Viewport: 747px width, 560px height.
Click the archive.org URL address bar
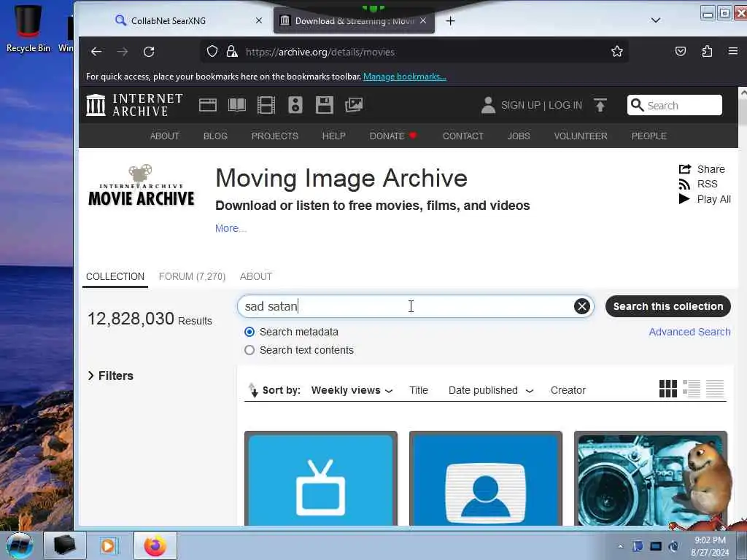pyautogui.click(x=414, y=52)
